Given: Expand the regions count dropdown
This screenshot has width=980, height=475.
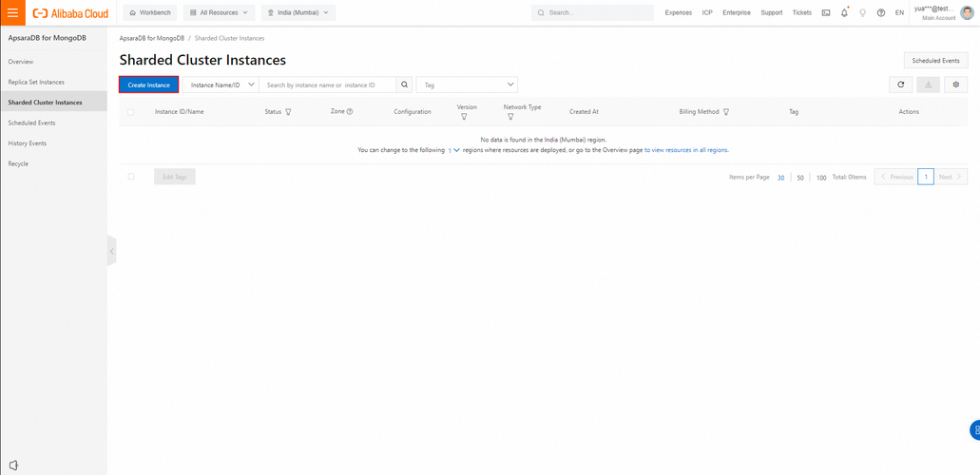Looking at the screenshot, I should click(x=453, y=151).
